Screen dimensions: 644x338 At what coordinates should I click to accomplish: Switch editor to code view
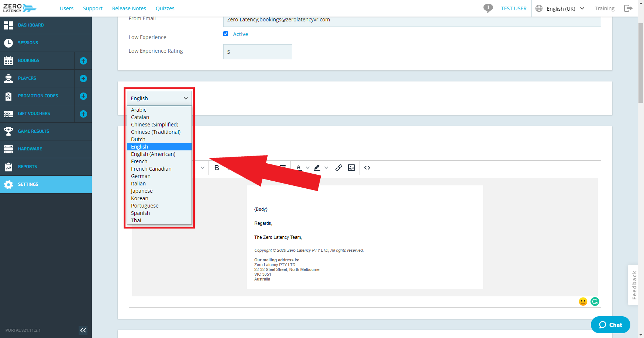367,168
